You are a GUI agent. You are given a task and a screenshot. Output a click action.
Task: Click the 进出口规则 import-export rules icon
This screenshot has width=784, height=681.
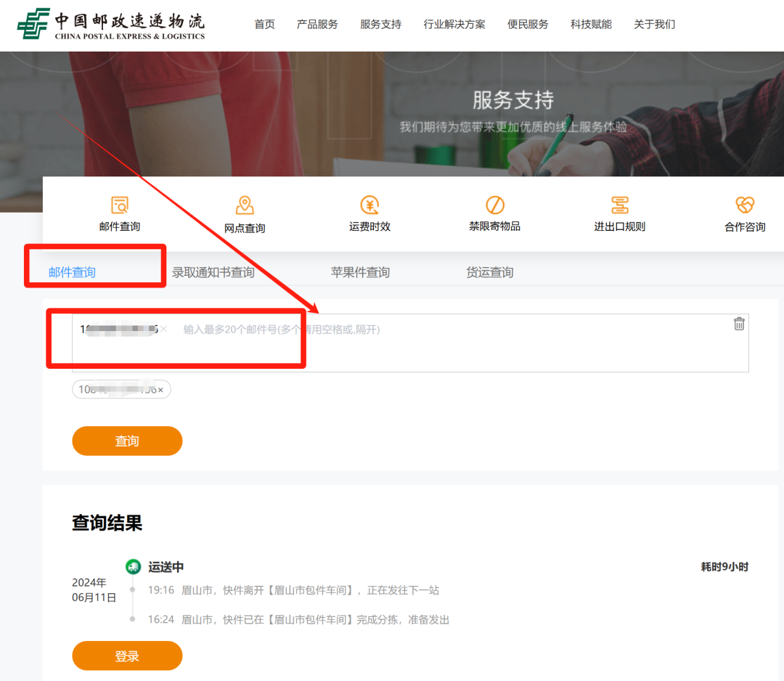point(619,205)
